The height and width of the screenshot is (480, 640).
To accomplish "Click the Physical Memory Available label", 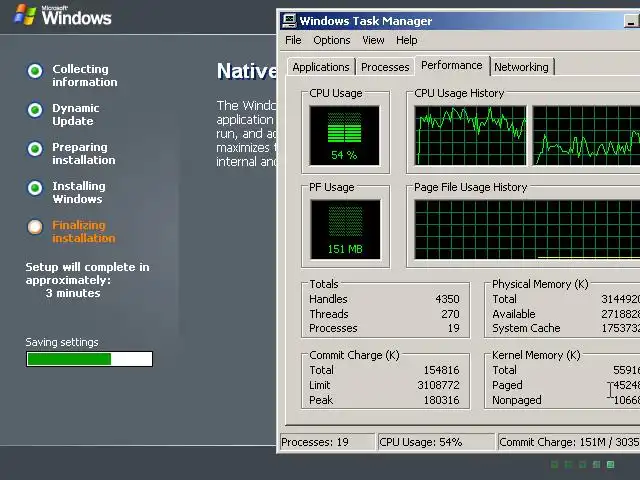I will click(x=514, y=314).
